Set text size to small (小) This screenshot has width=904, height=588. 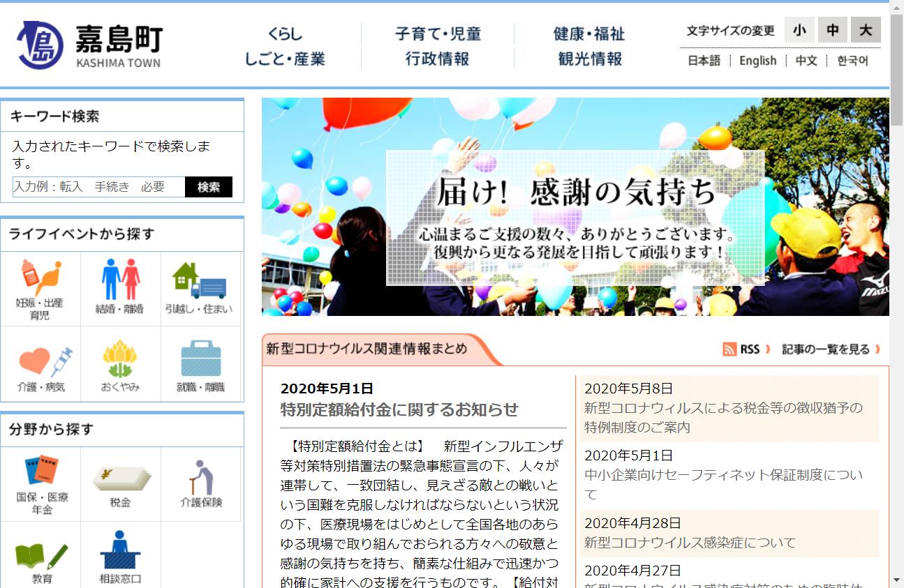pos(799,30)
